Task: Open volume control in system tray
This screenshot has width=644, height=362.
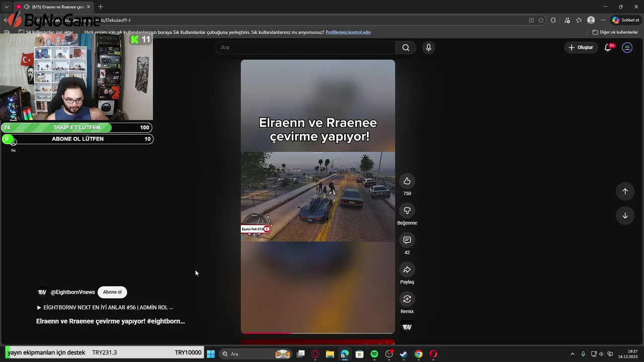Action: coord(601,354)
